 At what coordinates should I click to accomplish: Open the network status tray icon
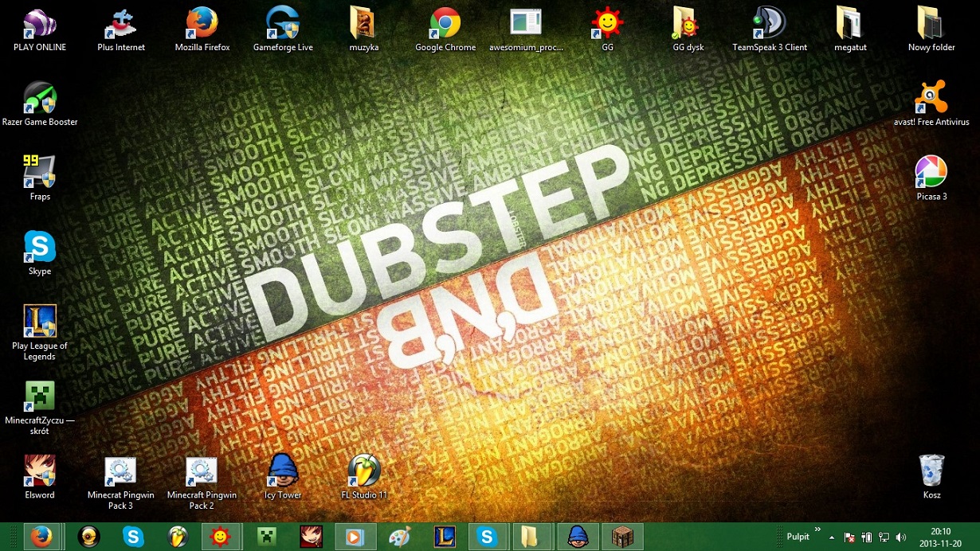pos(884,537)
